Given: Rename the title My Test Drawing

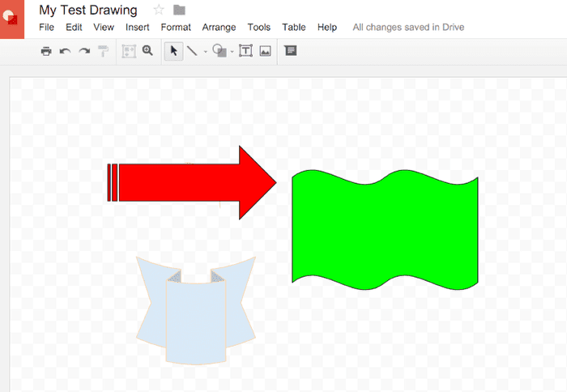Looking at the screenshot, I should pyautogui.click(x=87, y=11).
